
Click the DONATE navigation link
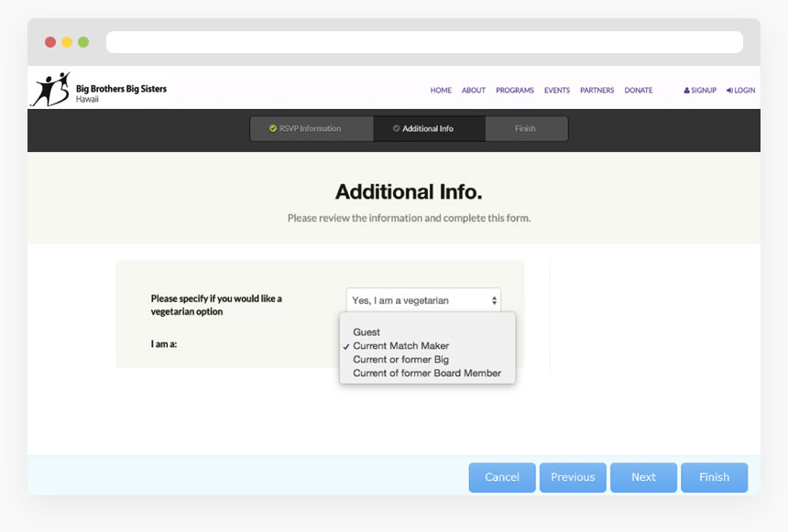(x=639, y=90)
